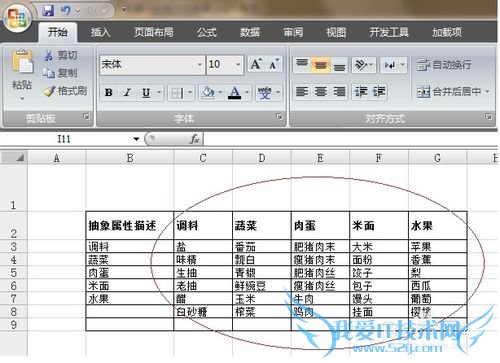This screenshot has height=363, width=500.
Task: Center text horizontally
Action: 321,91
